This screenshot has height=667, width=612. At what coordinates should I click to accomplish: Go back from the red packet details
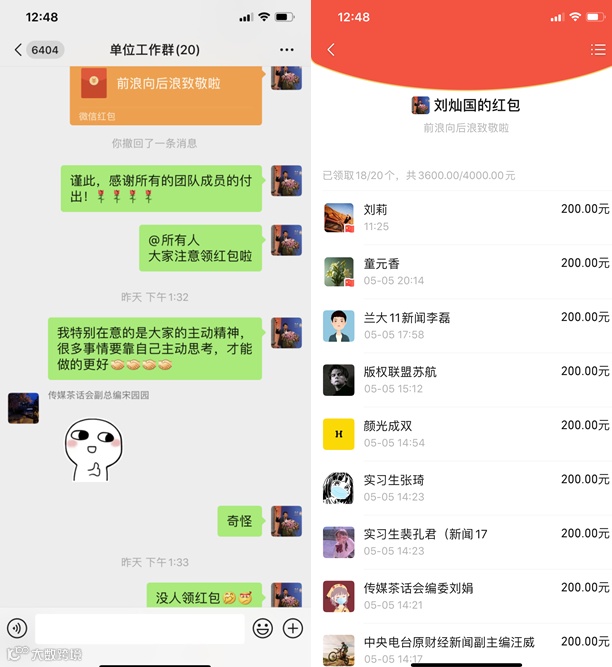[331, 50]
